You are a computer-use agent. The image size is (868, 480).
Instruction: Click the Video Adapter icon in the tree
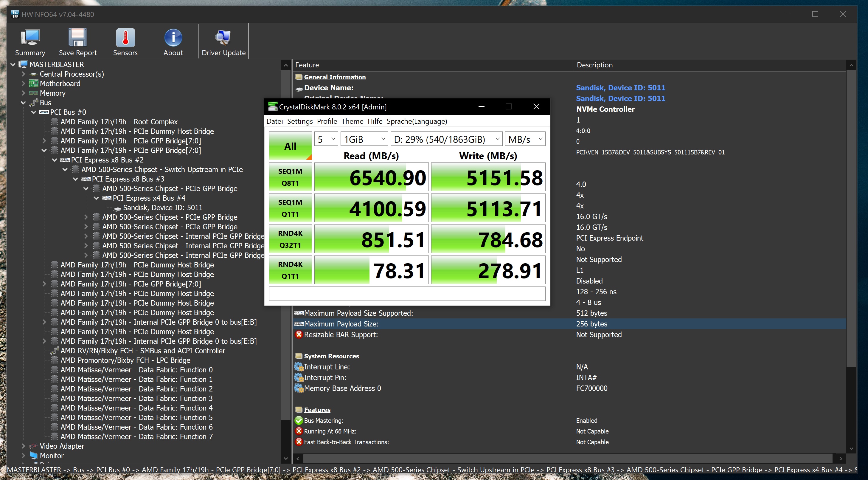33,446
